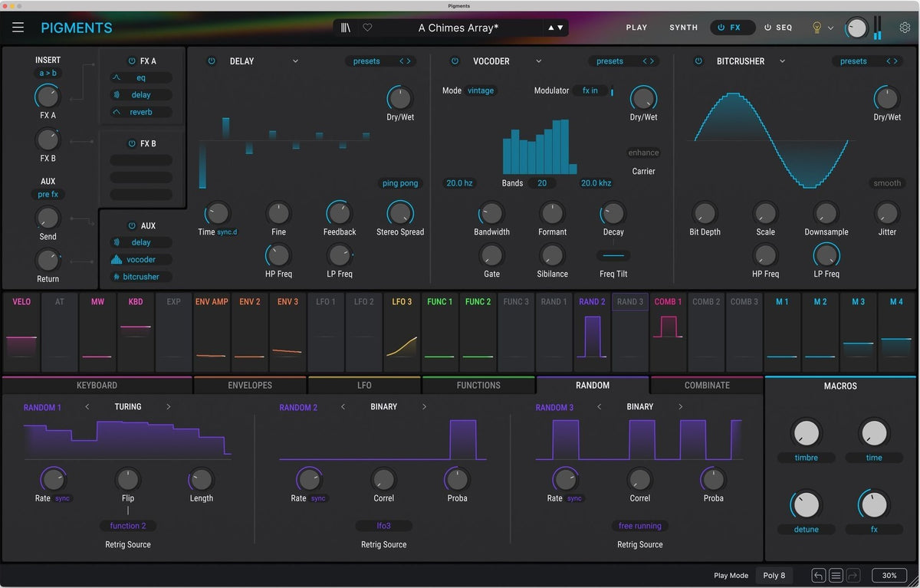
Task: Open the DELAY effect type dropdown
Action: pyautogui.click(x=264, y=61)
